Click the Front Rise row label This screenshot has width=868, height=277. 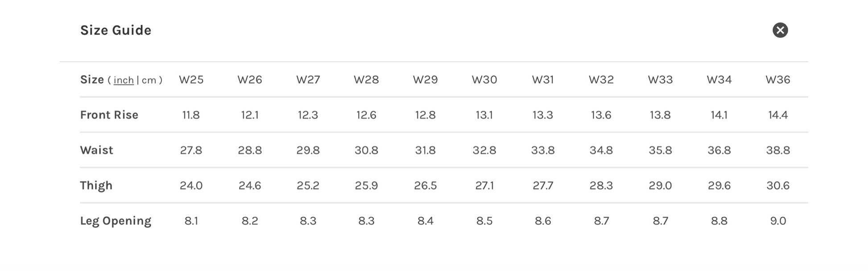109,115
